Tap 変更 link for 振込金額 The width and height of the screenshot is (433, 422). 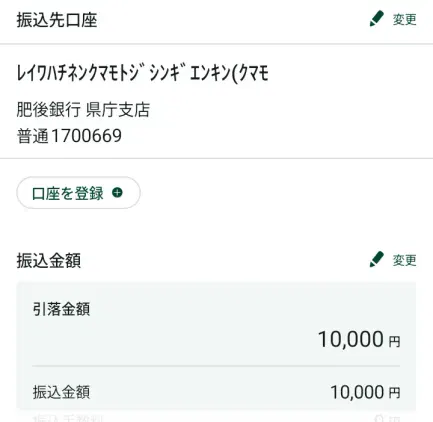404,260
